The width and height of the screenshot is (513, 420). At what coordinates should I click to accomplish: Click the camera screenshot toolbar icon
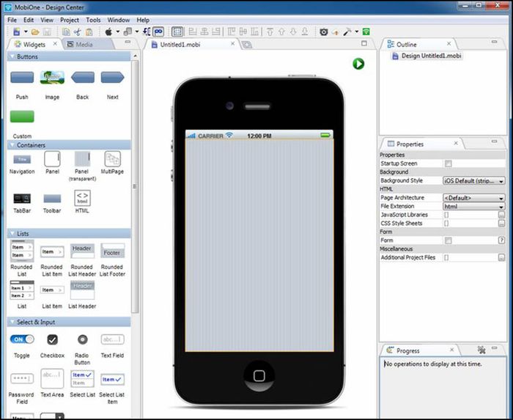[x=324, y=32]
